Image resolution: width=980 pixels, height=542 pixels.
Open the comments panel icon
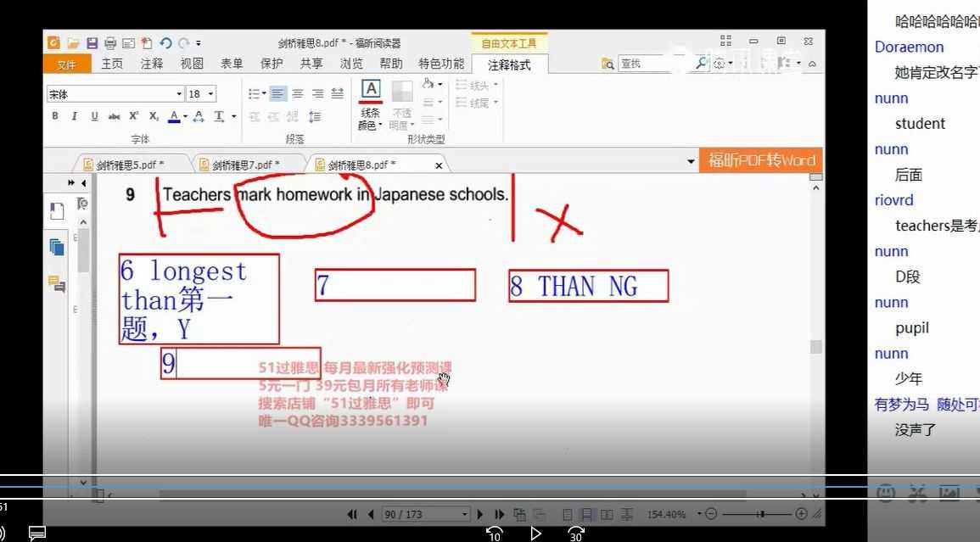56,284
